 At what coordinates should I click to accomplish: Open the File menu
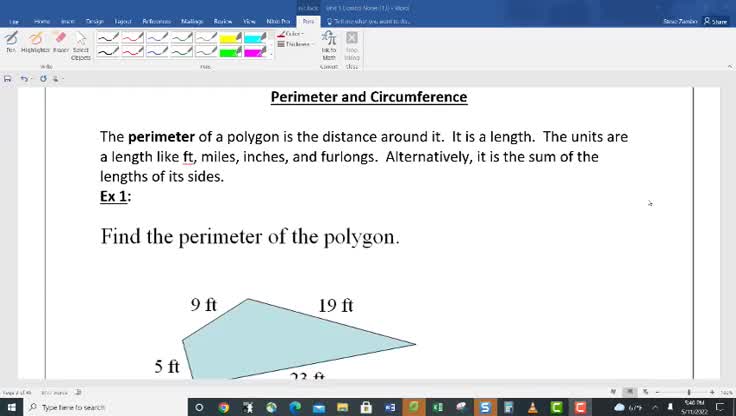tap(13, 20)
